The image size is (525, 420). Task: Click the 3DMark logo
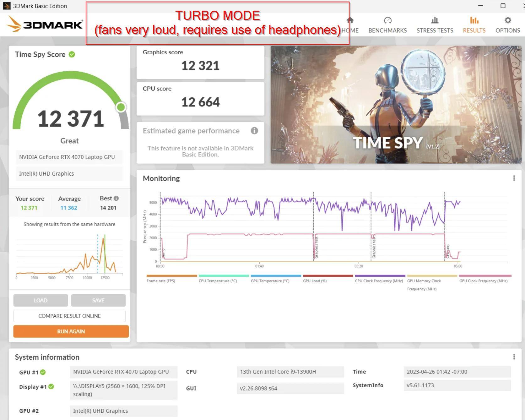click(x=45, y=25)
